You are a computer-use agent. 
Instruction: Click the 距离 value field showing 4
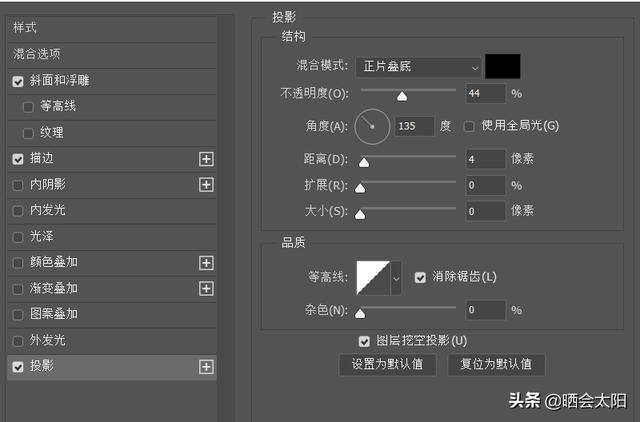tap(485, 159)
